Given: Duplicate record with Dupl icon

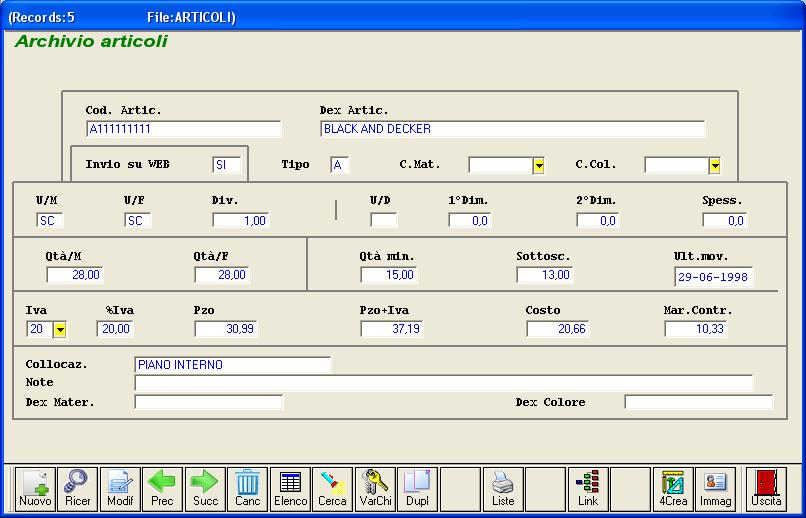Looking at the screenshot, I should [417, 489].
